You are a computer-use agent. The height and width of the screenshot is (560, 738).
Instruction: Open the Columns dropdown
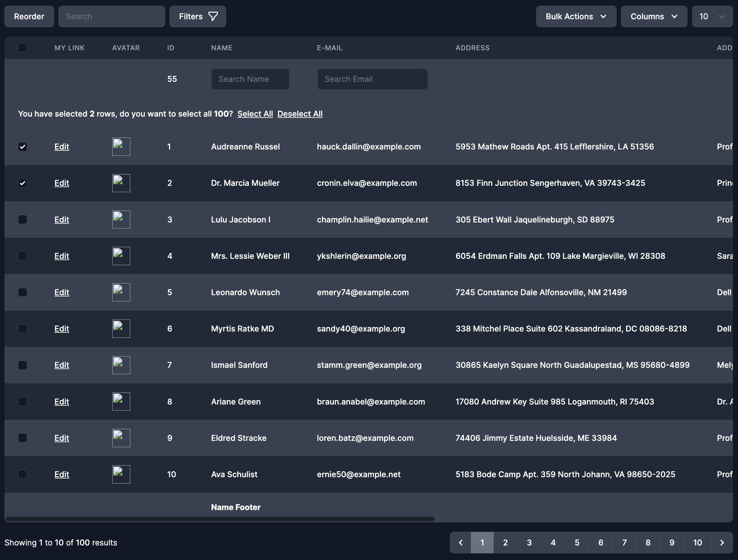pos(653,16)
